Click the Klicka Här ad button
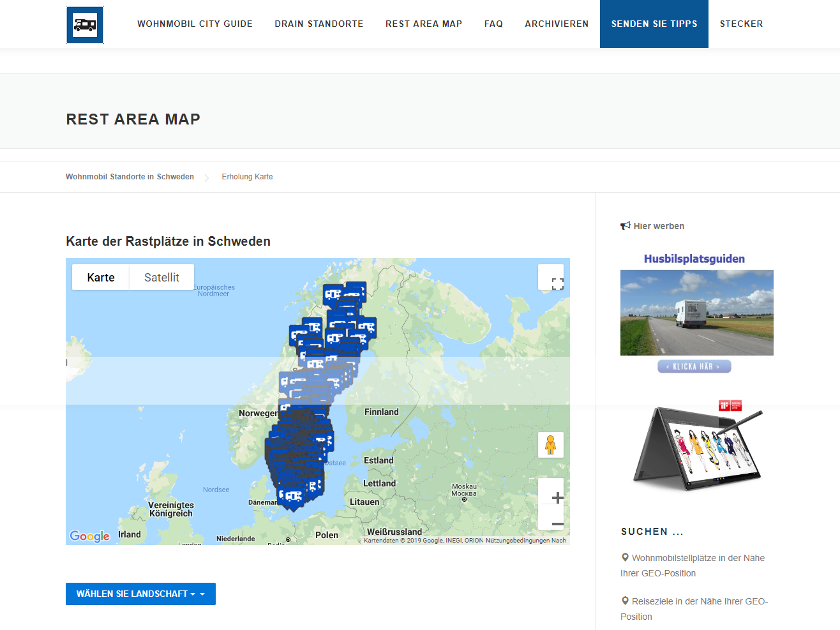The height and width of the screenshot is (630, 840). click(694, 366)
